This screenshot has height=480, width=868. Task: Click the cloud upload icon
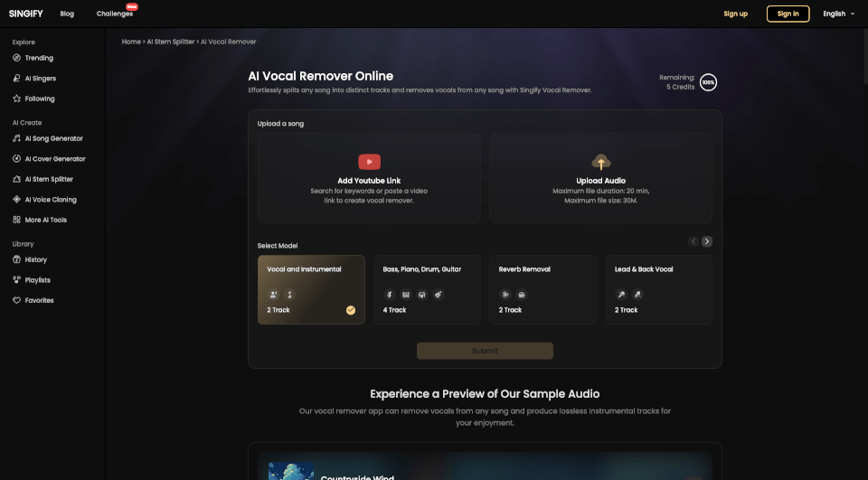click(600, 162)
